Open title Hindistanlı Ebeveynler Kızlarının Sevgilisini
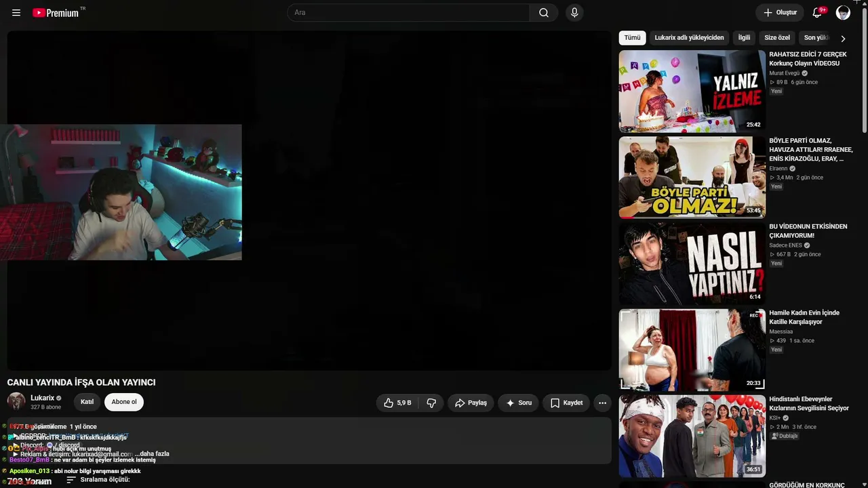This screenshot has width=868, height=488. point(809,403)
